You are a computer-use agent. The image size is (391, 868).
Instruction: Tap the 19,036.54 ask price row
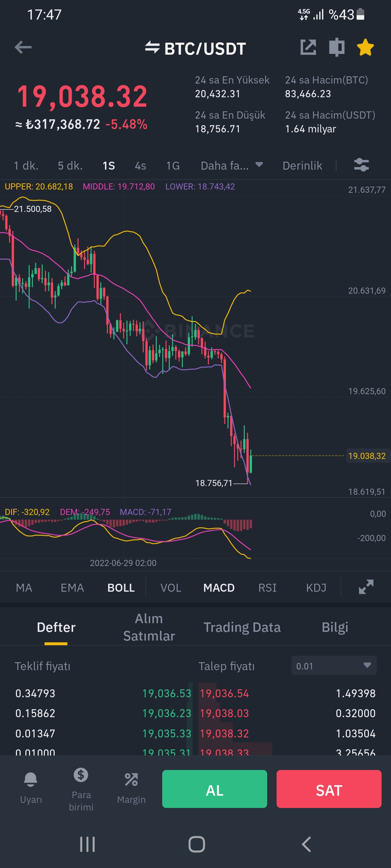[x=224, y=693]
